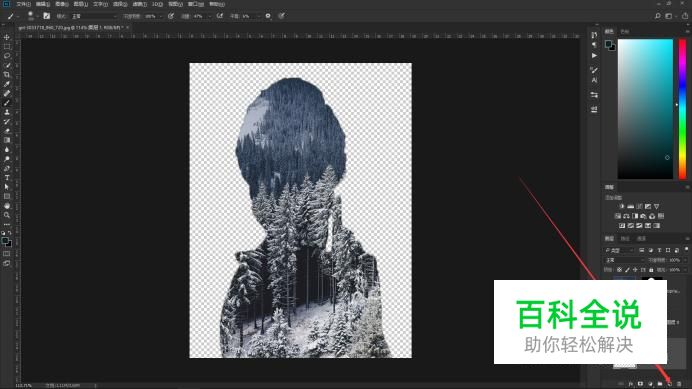The width and height of the screenshot is (692, 389).
Task: Switch to the Swatches tab beside Color
Action: coord(625,31)
